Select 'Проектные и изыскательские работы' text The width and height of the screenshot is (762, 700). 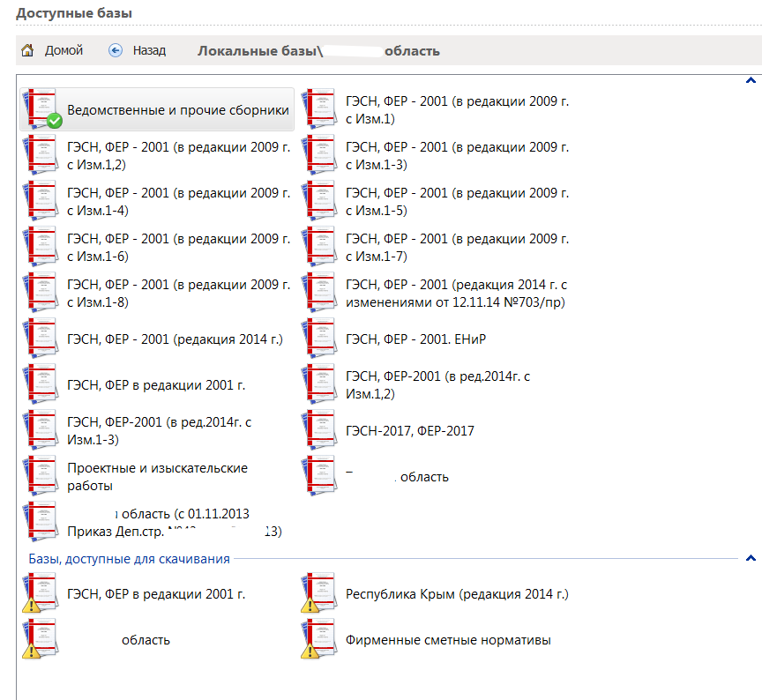click(158, 477)
